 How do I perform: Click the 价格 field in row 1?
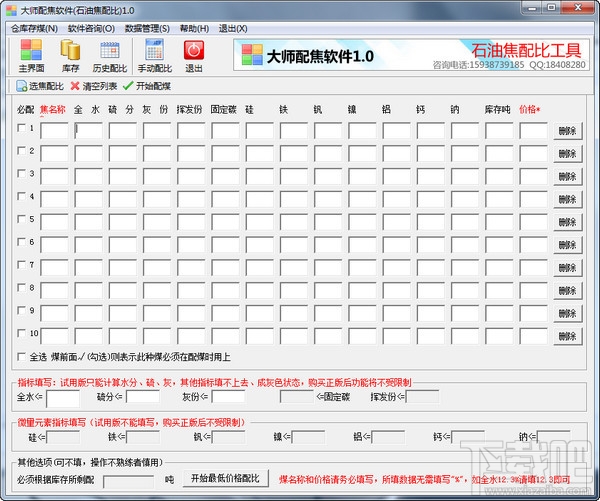533,131
